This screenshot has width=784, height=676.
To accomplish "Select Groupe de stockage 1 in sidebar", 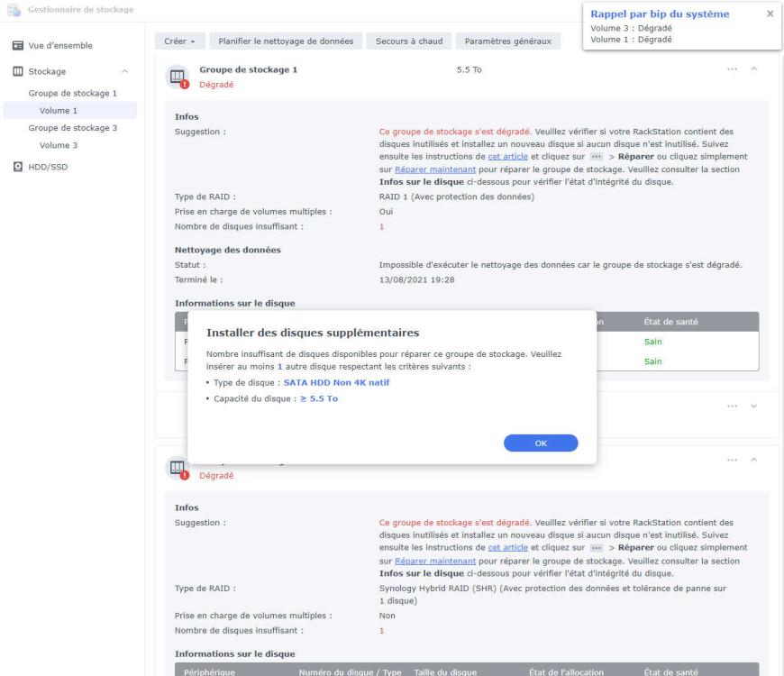I will [x=72, y=94].
